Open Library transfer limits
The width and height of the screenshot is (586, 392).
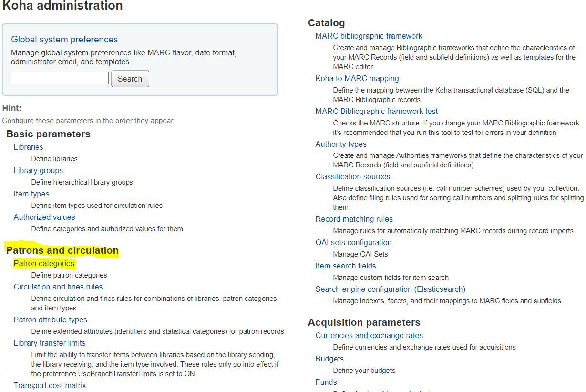pyautogui.click(x=50, y=343)
